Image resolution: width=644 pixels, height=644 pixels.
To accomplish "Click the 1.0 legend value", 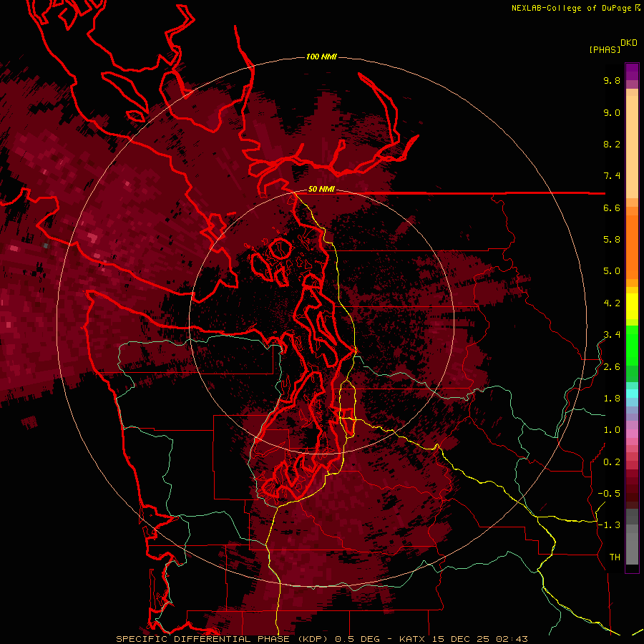I will point(612,430).
